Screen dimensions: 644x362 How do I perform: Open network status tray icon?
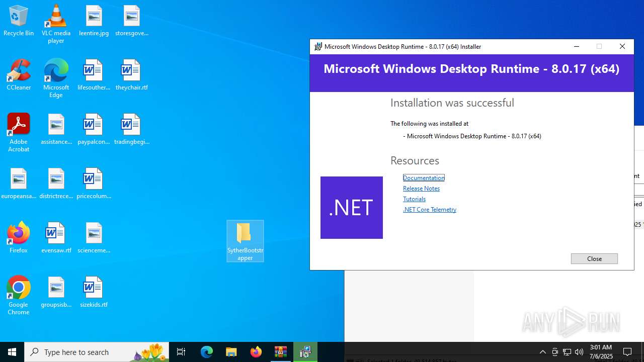click(x=567, y=352)
